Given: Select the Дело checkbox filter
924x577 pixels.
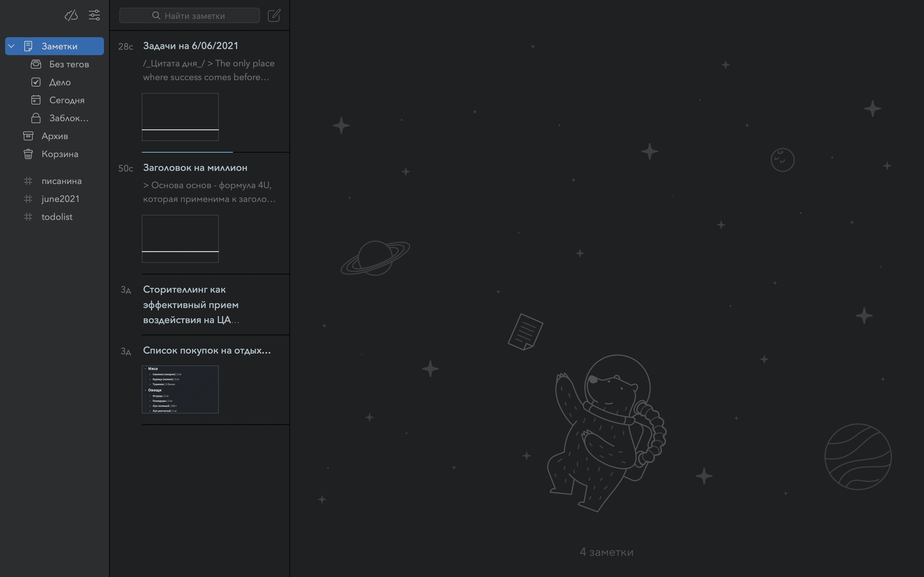Looking at the screenshot, I should point(60,82).
